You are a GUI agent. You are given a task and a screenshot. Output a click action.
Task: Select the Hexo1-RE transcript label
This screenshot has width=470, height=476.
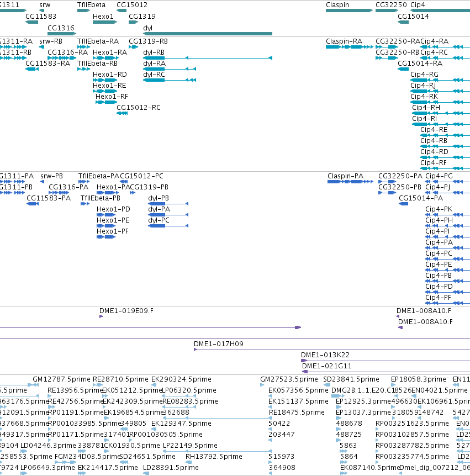pyautogui.click(x=109, y=85)
